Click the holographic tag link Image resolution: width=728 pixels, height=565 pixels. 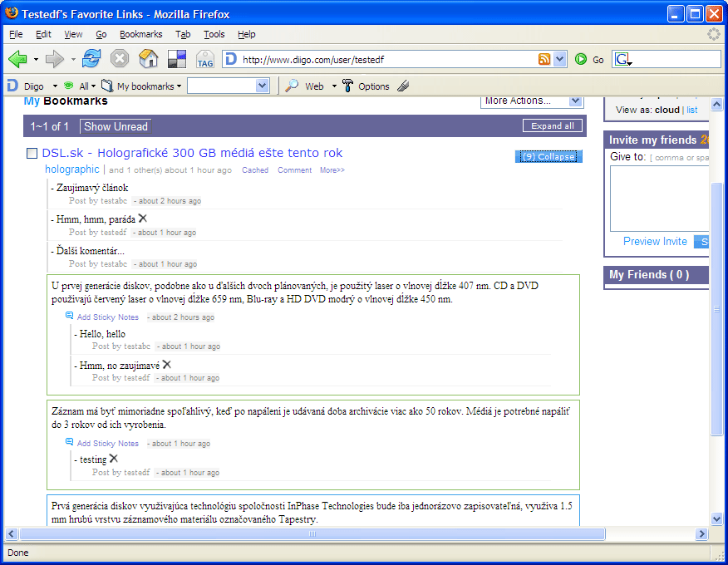pyautogui.click(x=72, y=169)
